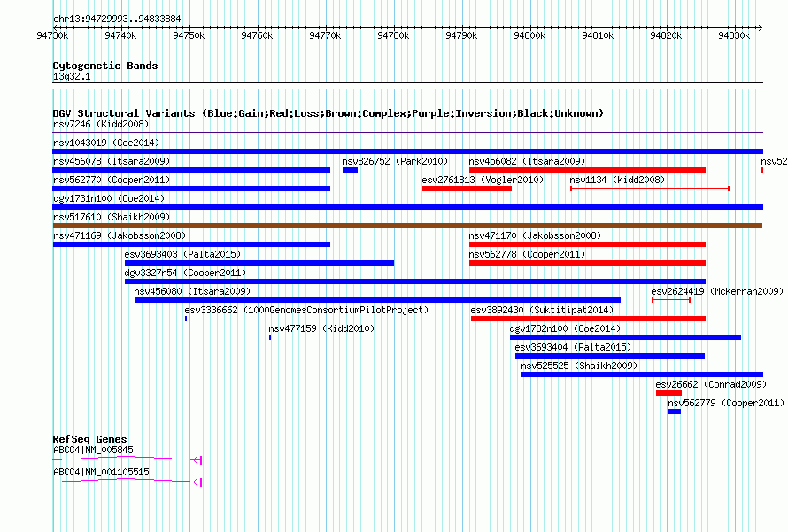This screenshot has width=788, height=532.
Task: Click the nsv477159 (Kidd2010) variant label
Action: (321, 328)
